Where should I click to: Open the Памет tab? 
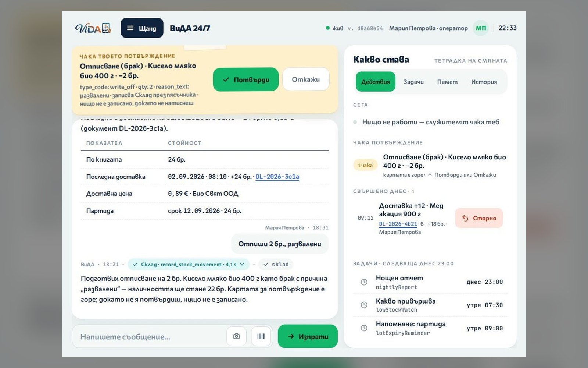tap(447, 82)
